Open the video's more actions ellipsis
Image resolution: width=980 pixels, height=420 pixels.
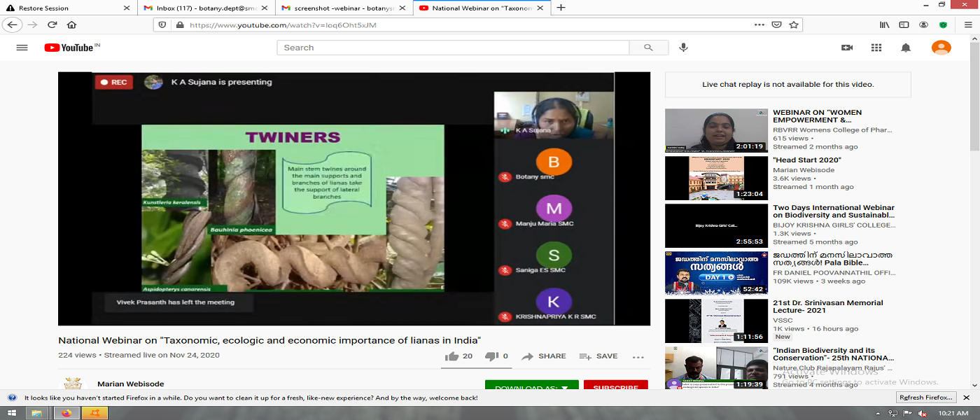(x=638, y=356)
